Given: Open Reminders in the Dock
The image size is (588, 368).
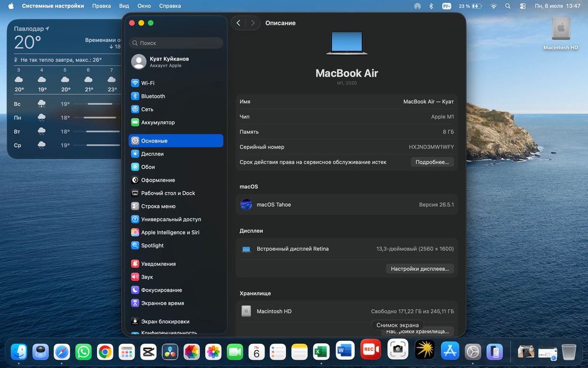Looking at the screenshot, I should [x=278, y=352].
